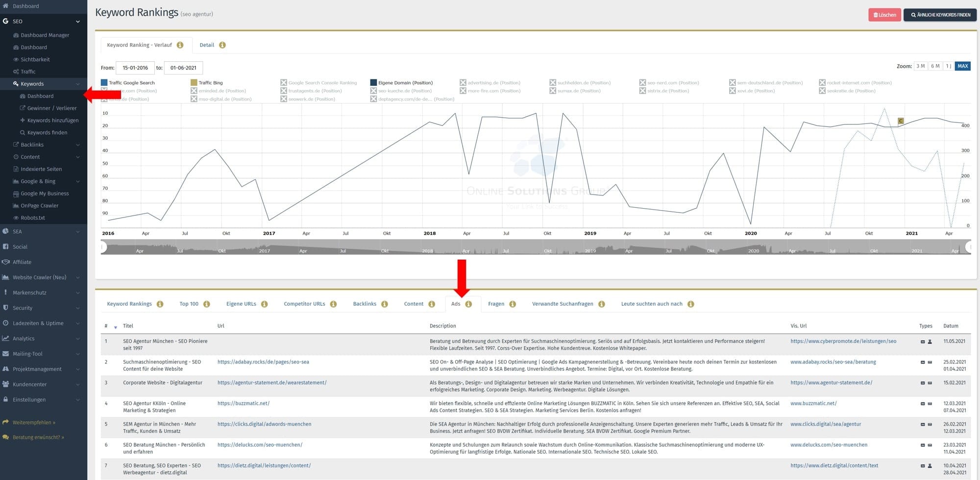Toggle Traffic Bing legend series
Image resolution: width=980 pixels, height=480 pixels.
click(x=207, y=83)
